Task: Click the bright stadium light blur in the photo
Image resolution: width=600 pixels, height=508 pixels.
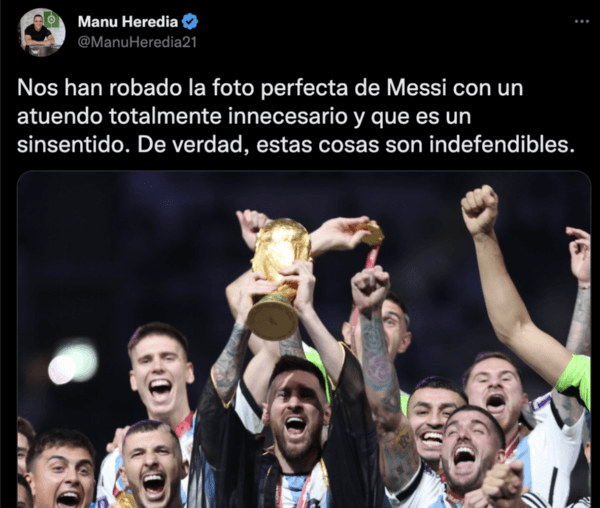Action: coord(73,362)
